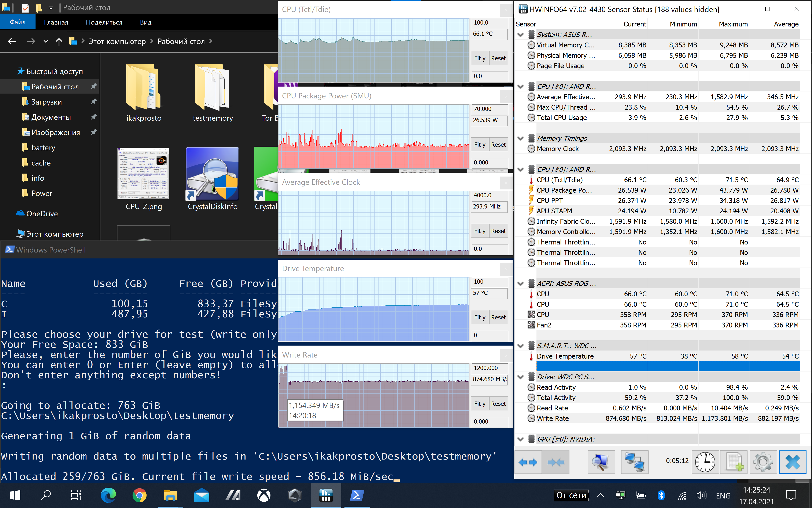Click Reset on CPU Package Power graph
812x508 pixels.
[498, 145]
